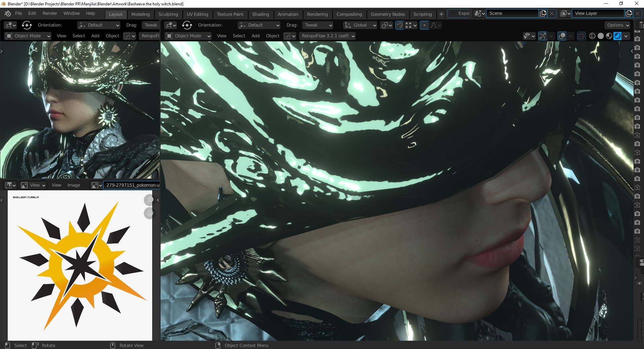Expand image editor sidebar with arrow
The image size is (644, 349).
coord(158,200)
